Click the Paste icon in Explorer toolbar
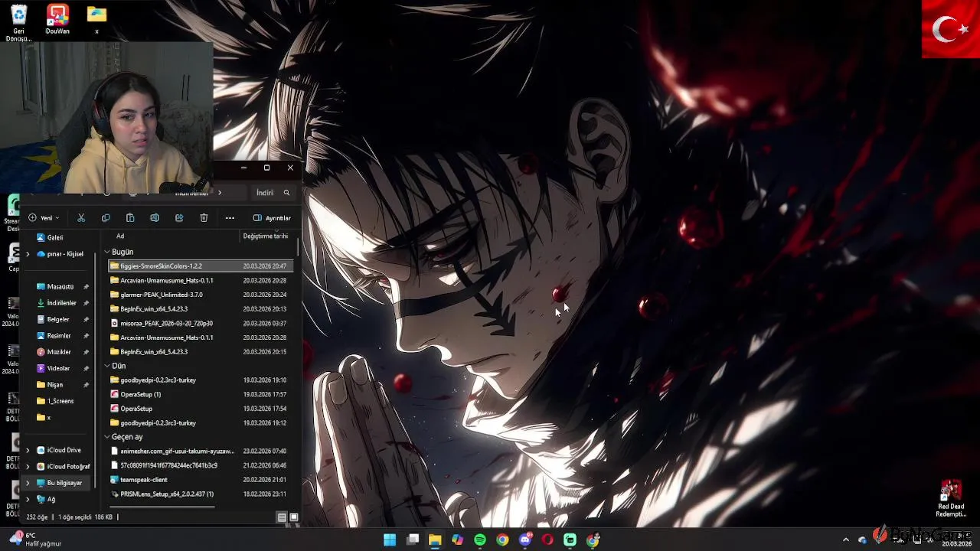 pyautogui.click(x=130, y=218)
